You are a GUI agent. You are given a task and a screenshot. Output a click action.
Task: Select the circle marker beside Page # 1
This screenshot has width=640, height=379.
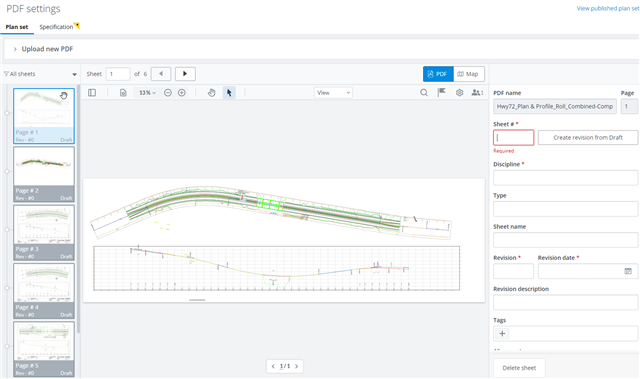pyautogui.click(x=7, y=113)
